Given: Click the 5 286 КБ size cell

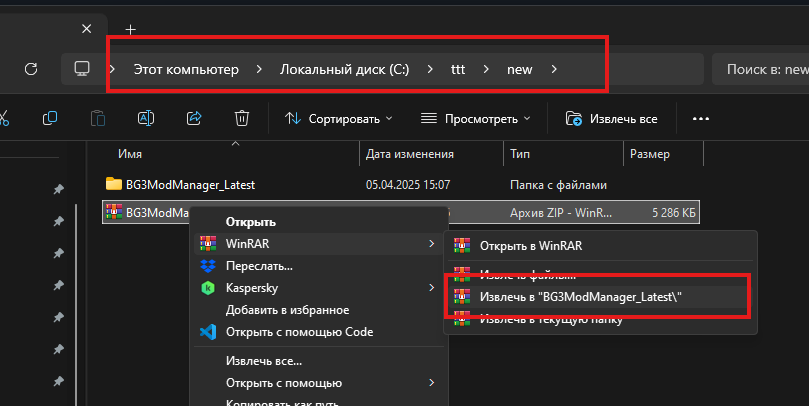Looking at the screenshot, I should [x=674, y=213].
